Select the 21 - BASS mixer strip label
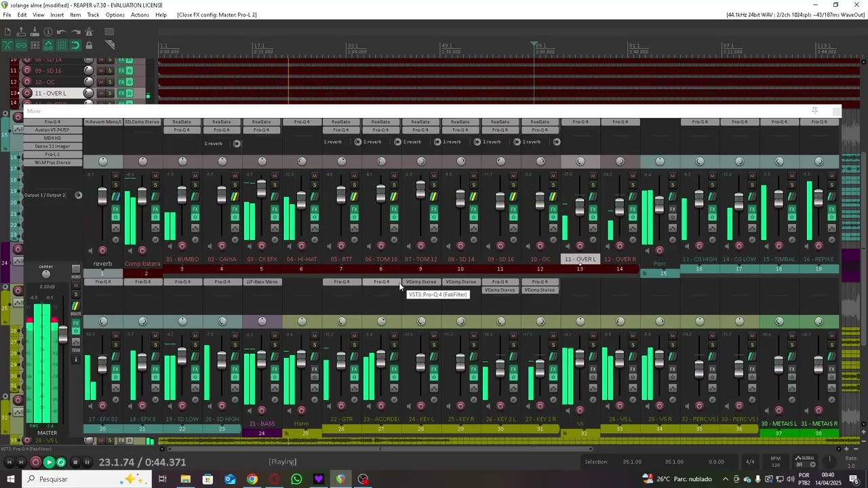The image size is (868, 488). (x=262, y=424)
